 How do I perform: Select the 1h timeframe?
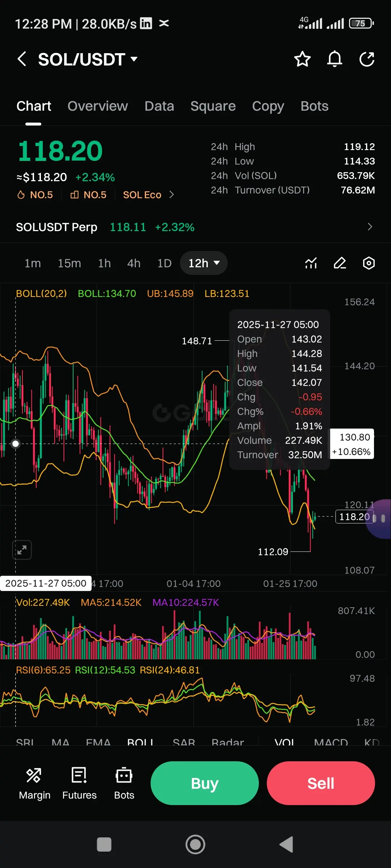104,263
